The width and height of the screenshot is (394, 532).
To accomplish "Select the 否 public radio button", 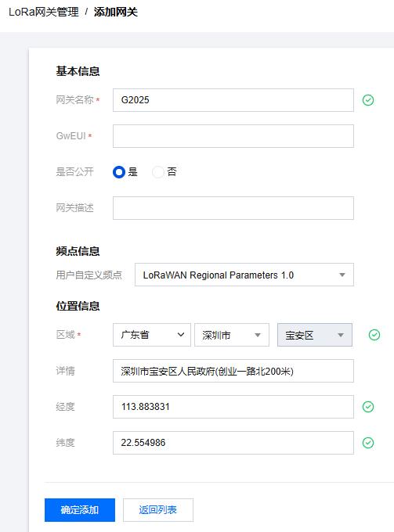I will (x=158, y=172).
